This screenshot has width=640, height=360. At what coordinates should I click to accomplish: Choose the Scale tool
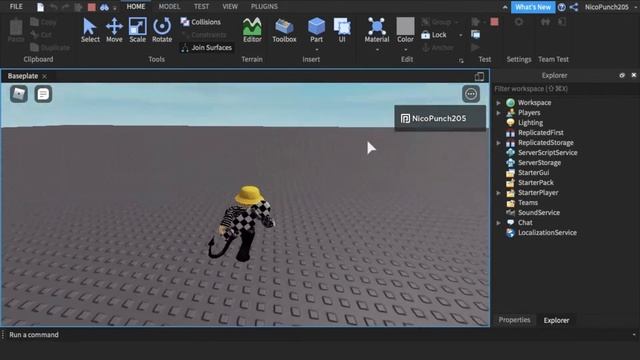pos(138,30)
